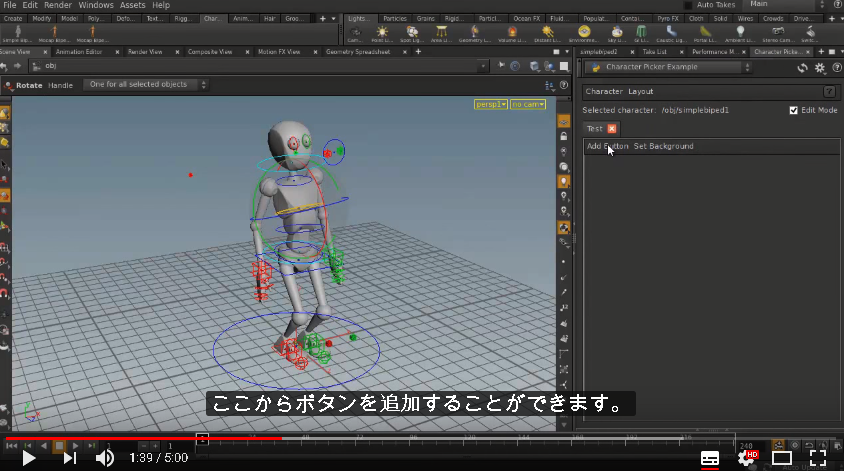Viewport: 844px width, 471px height.
Task: Skip to the next YouTube video
Action: click(69, 458)
